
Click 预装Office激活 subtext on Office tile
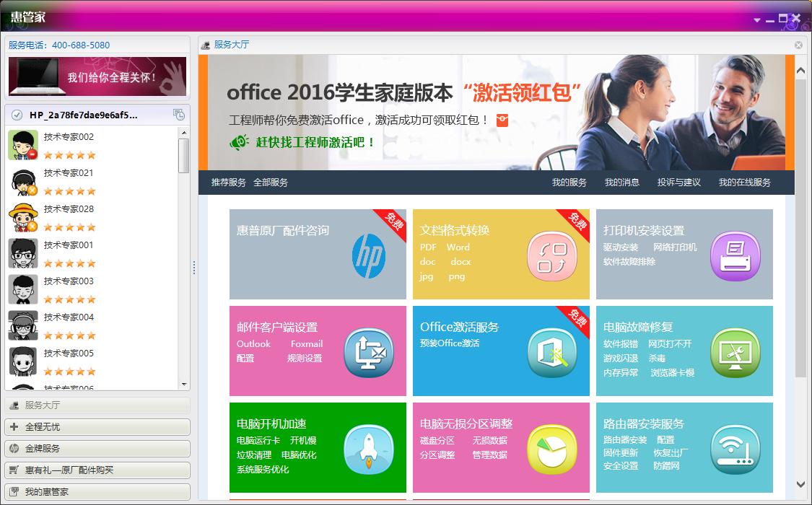tap(450, 343)
